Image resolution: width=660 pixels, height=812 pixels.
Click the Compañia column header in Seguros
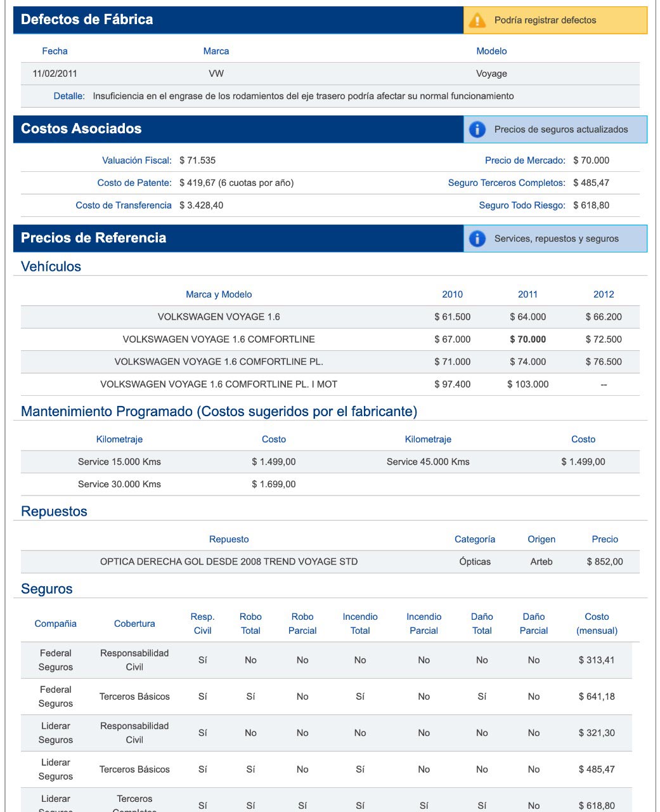(x=56, y=624)
